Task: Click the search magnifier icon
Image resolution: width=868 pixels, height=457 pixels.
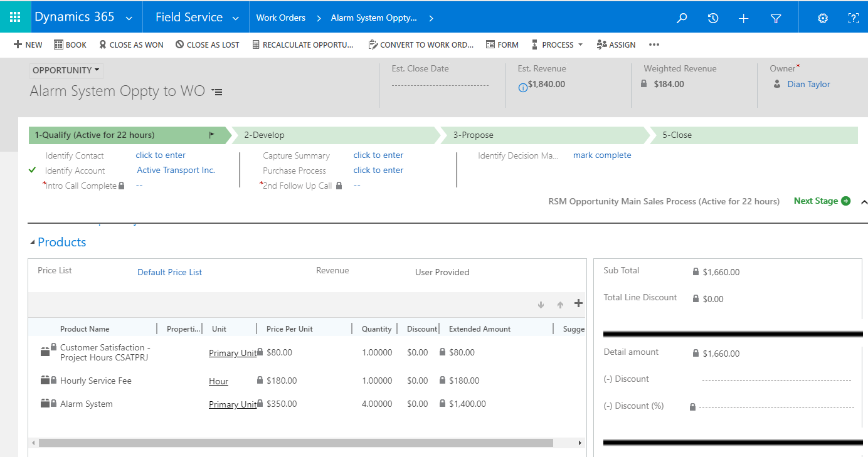Action: pos(682,18)
